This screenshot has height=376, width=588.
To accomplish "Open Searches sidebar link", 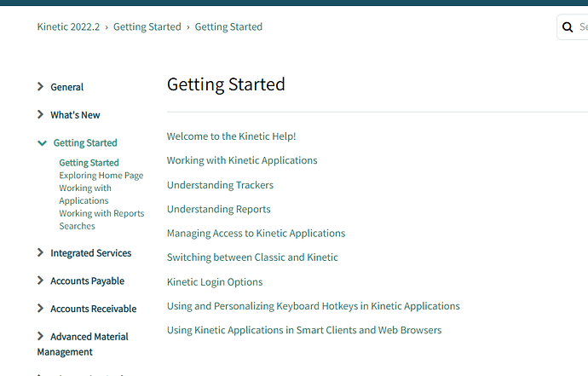I will (x=77, y=226).
